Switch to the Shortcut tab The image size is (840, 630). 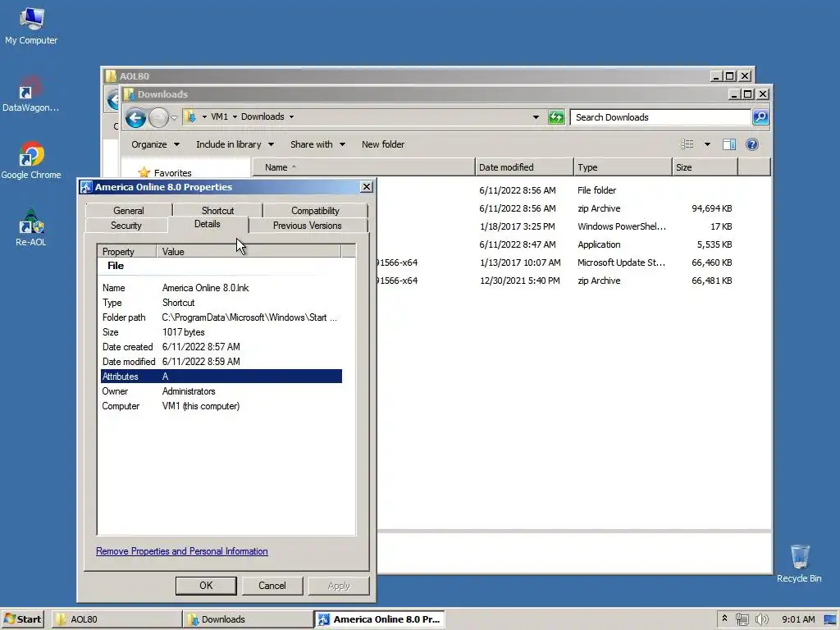click(x=217, y=211)
